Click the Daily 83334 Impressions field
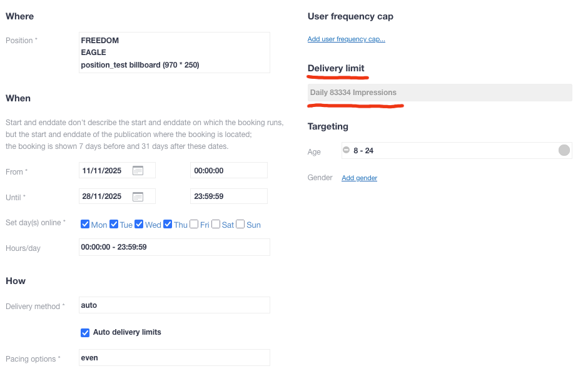The height and width of the screenshot is (371, 588). click(x=439, y=93)
